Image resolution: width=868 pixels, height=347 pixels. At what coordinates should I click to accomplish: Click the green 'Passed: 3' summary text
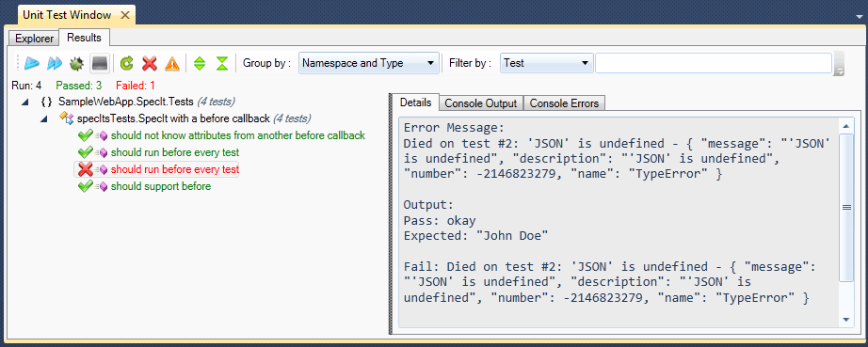[x=78, y=86]
